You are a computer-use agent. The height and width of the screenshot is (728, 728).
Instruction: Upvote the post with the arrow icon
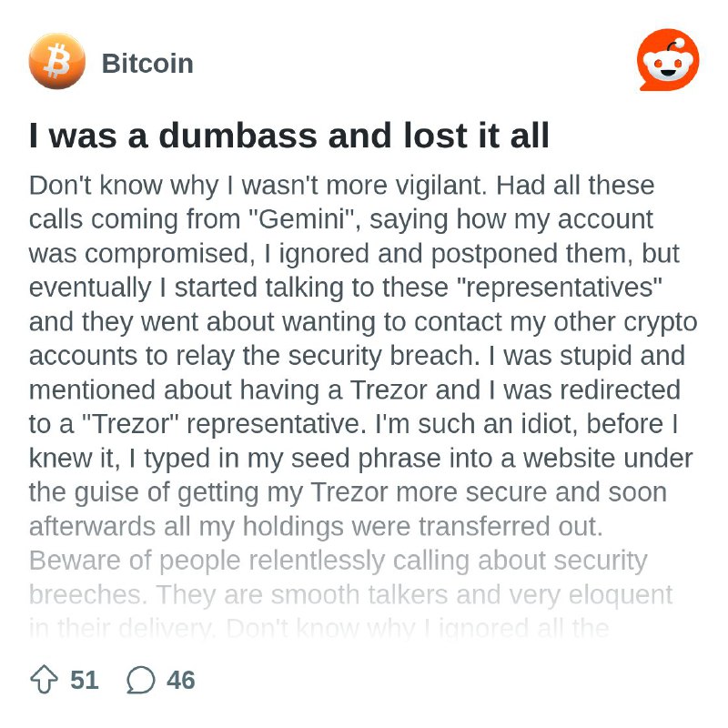point(44,679)
